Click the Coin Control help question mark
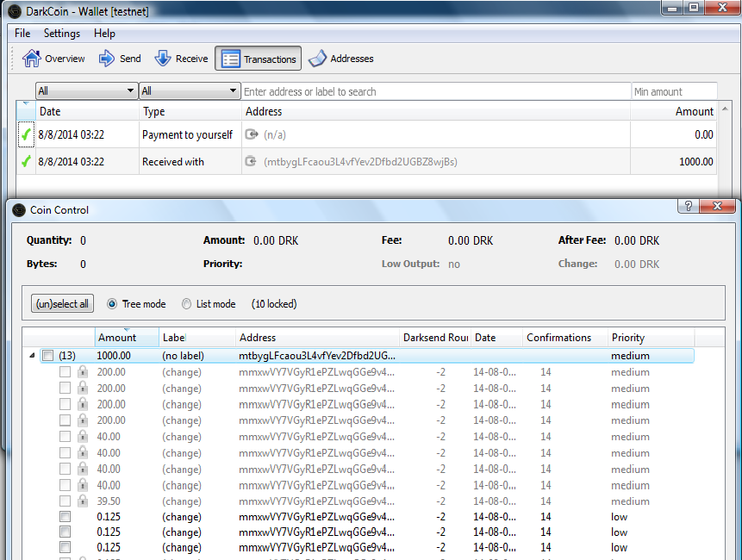Viewport: 742px width, 560px height. (x=689, y=206)
